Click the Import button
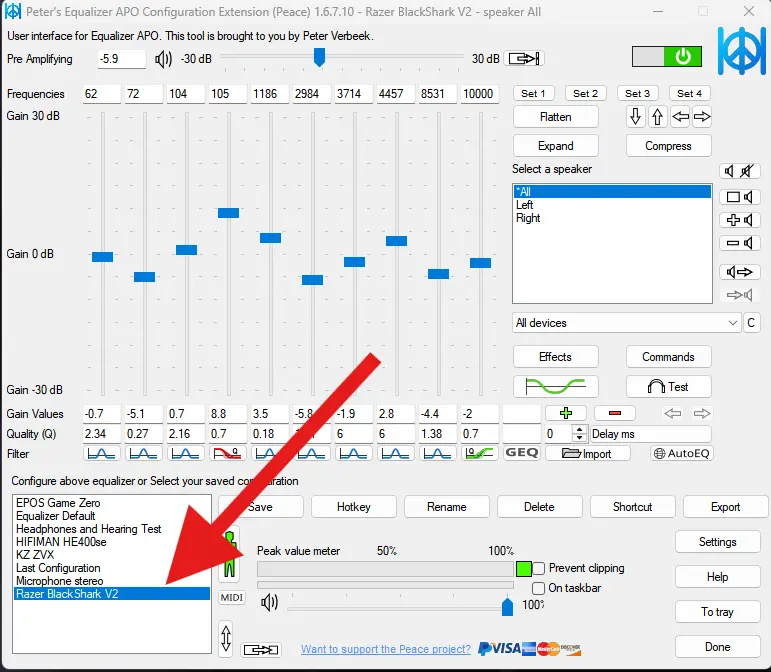The width and height of the screenshot is (771, 672). tap(588, 453)
